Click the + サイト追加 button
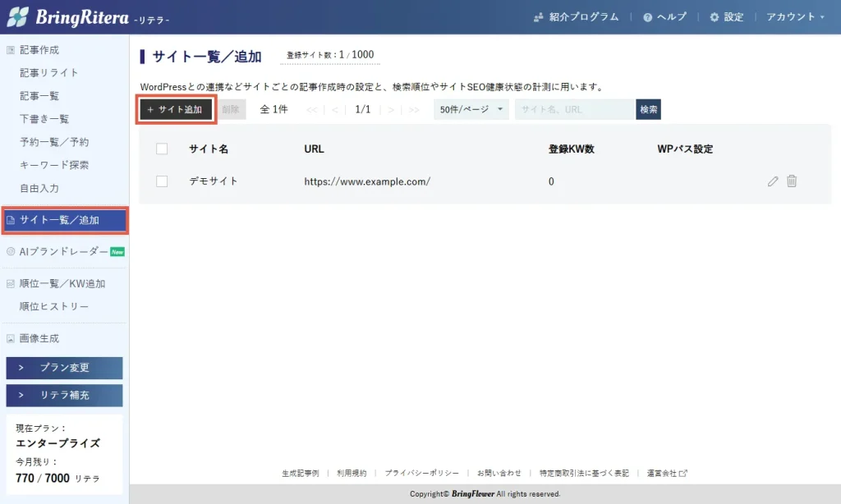 pos(176,109)
